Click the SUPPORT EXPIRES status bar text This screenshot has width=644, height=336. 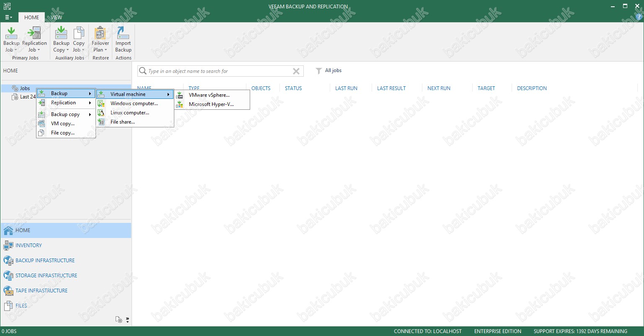[x=580, y=331]
